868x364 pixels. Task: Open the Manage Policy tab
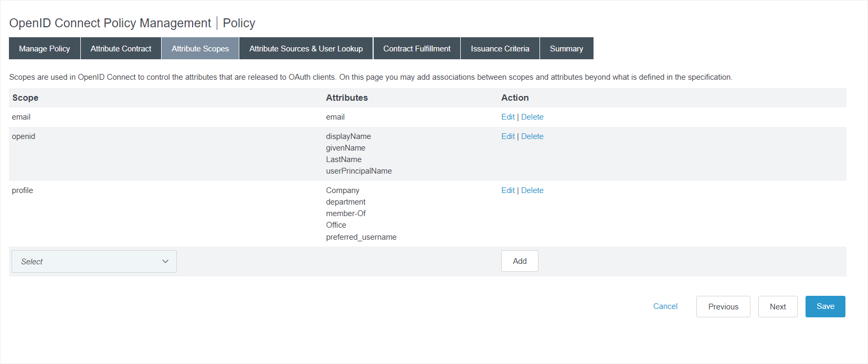(45, 48)
